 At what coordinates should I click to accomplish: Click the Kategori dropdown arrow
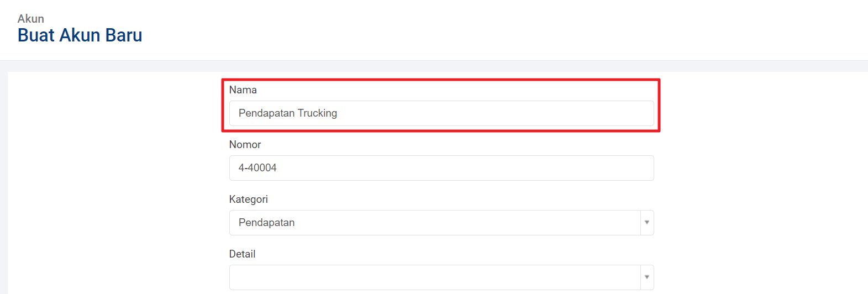646,223
